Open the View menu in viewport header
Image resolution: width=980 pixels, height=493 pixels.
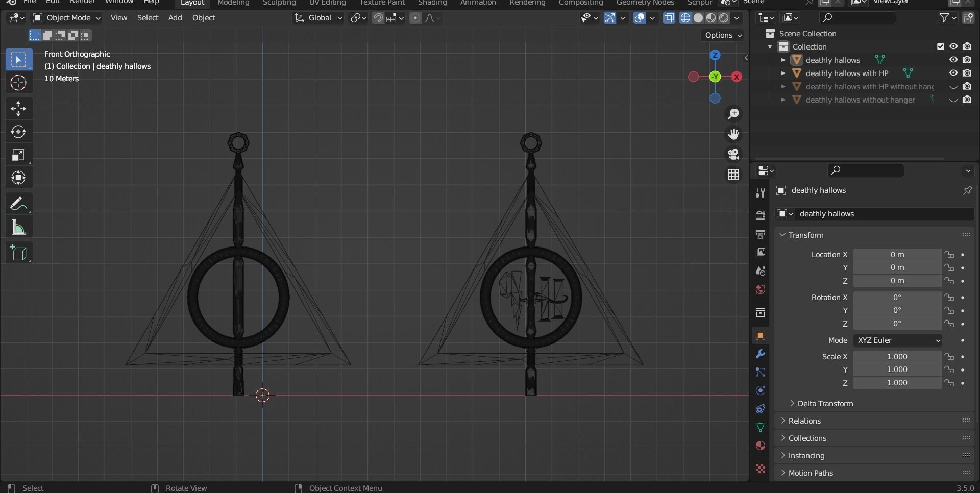tap(119, 18)
